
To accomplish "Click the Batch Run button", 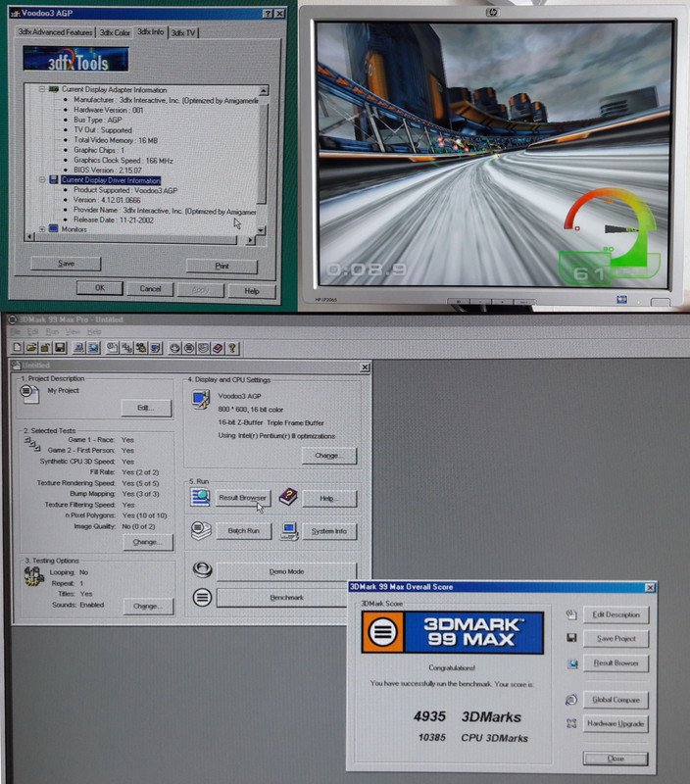I will pyautogui.click(x=243, y=531).
